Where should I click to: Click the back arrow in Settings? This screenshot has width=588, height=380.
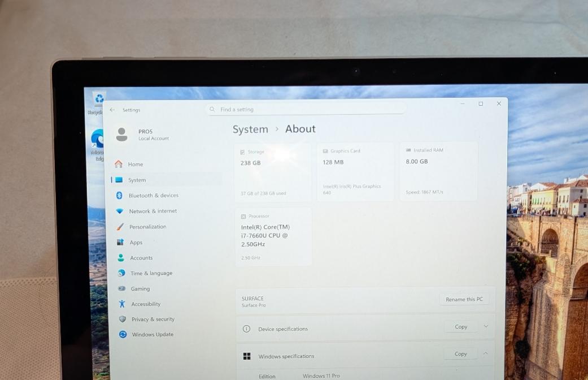(x=112, y=110)
